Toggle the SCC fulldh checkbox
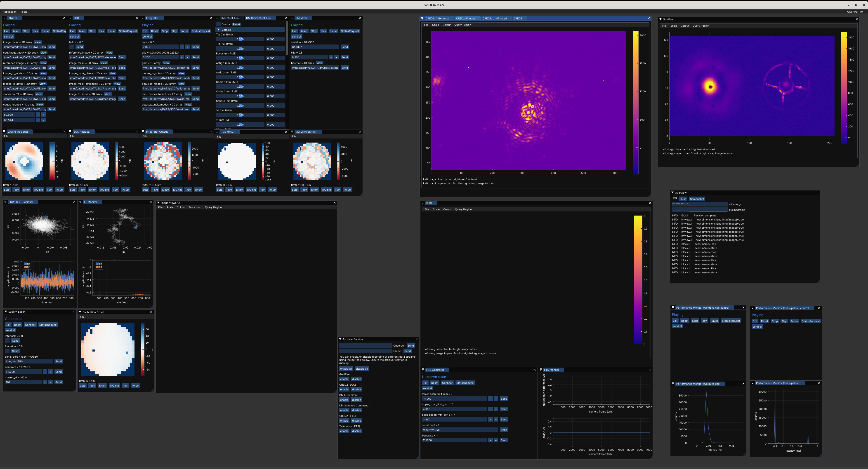 point(71,47)
